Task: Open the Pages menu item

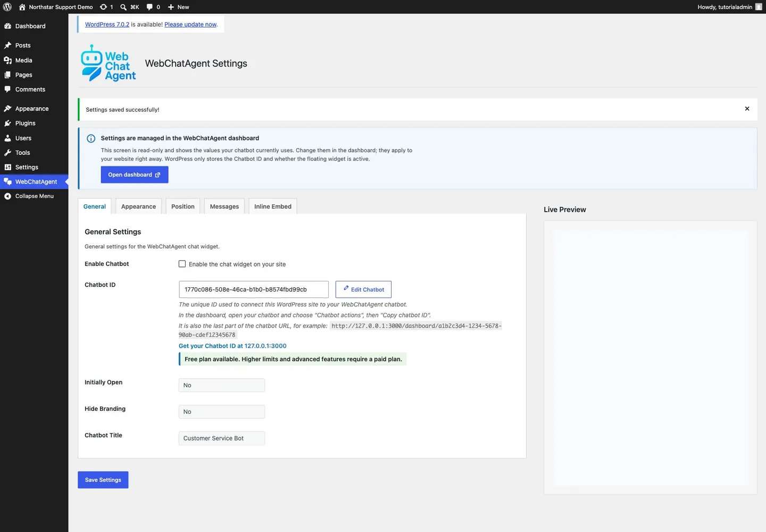Action: [x=34, y=75]
